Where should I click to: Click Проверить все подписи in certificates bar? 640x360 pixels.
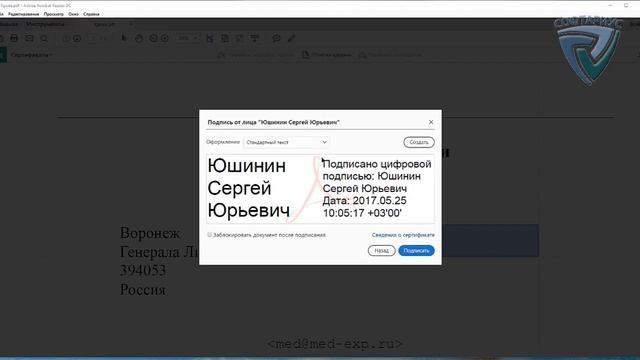tap(390, 55)
